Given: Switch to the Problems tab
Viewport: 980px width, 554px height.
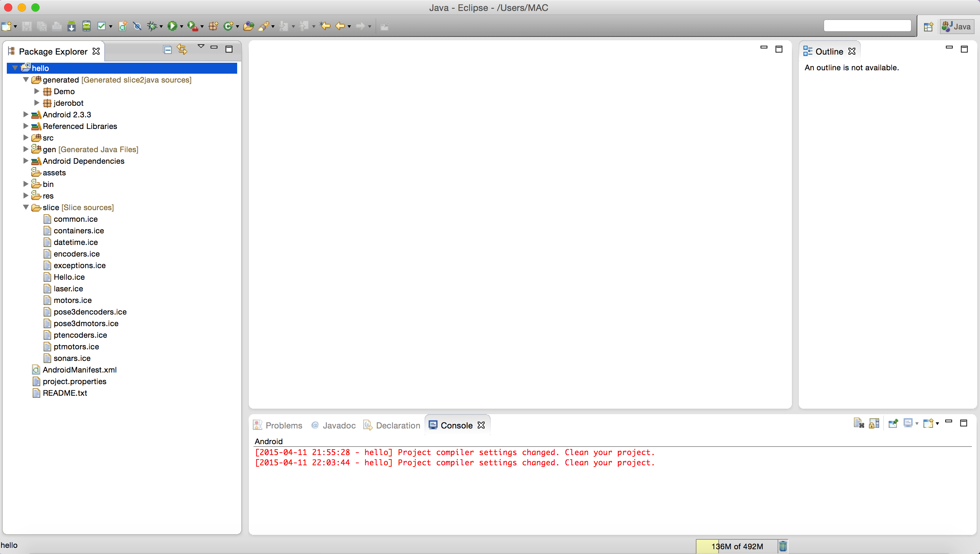Looking at the screenshot, I should click(284, 425).
